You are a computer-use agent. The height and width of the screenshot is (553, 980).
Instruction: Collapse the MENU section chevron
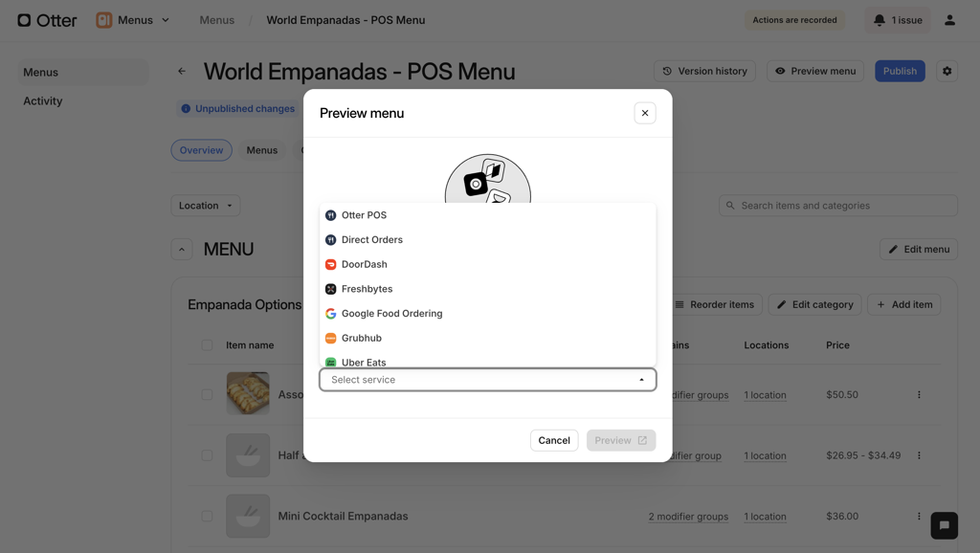point(182,250)
